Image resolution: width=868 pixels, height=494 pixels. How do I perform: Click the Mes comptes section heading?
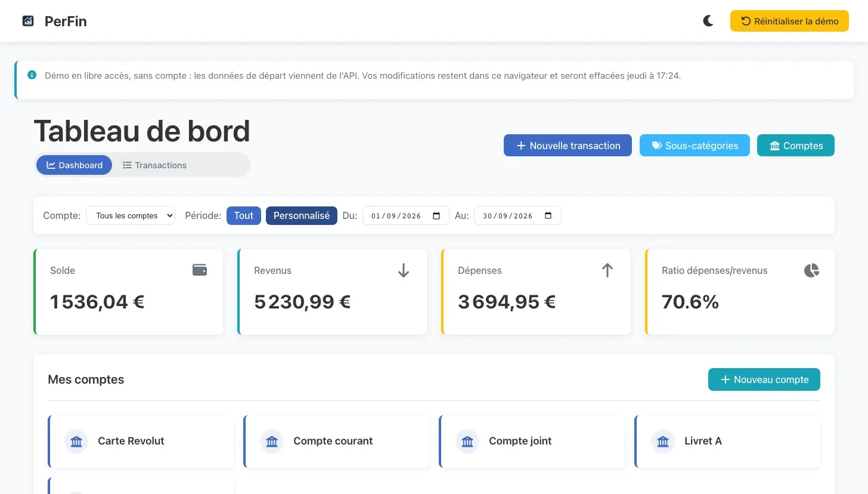[86, 379]
